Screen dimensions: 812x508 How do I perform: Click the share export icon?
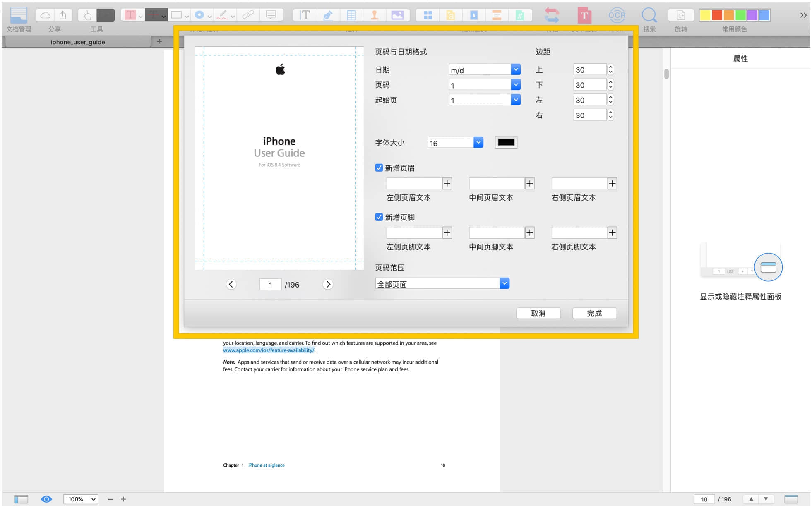click(63, 15)
